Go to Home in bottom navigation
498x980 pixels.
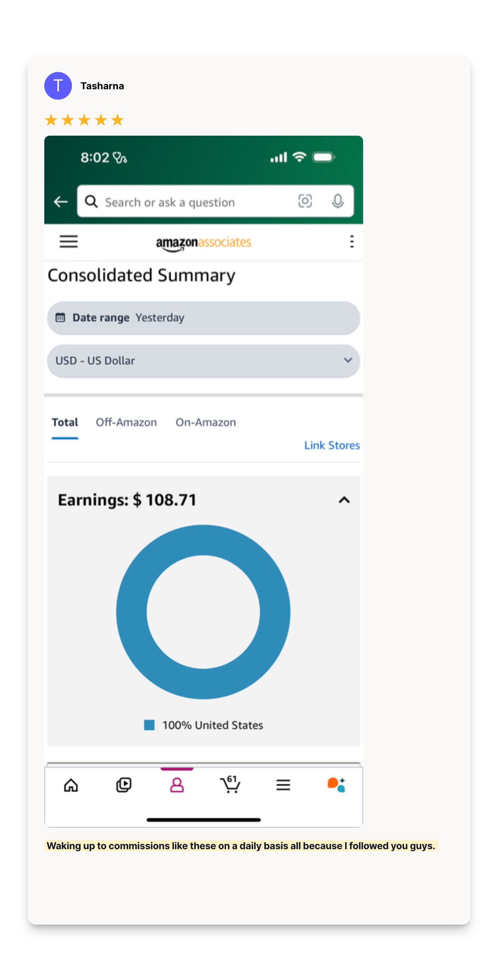(71, 785)
